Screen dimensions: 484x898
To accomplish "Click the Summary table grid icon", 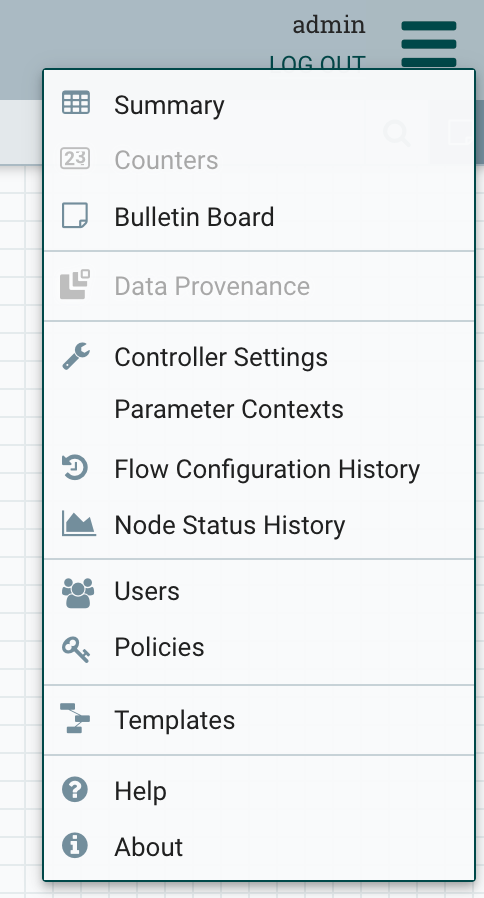I will pyautogui.click(x=76, y=104).
